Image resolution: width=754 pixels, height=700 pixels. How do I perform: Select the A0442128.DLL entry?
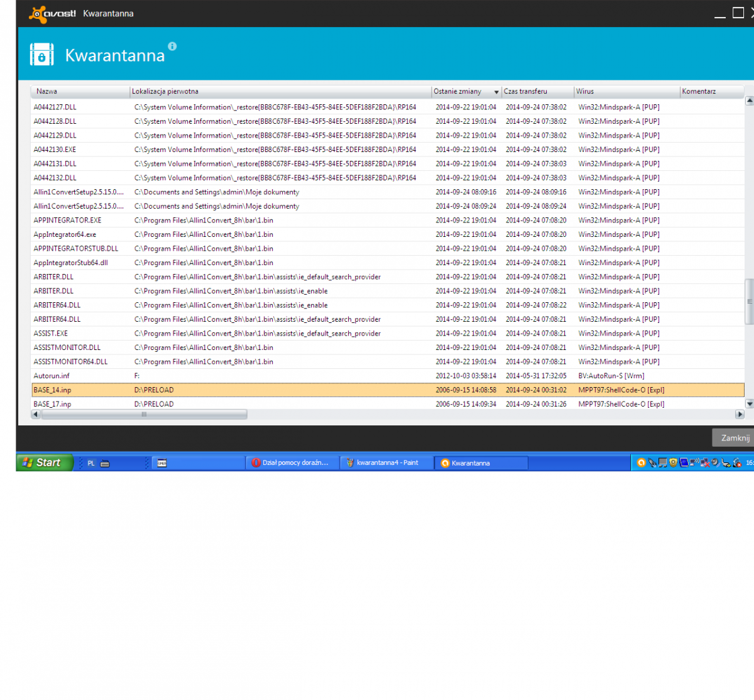pos(388,121)
